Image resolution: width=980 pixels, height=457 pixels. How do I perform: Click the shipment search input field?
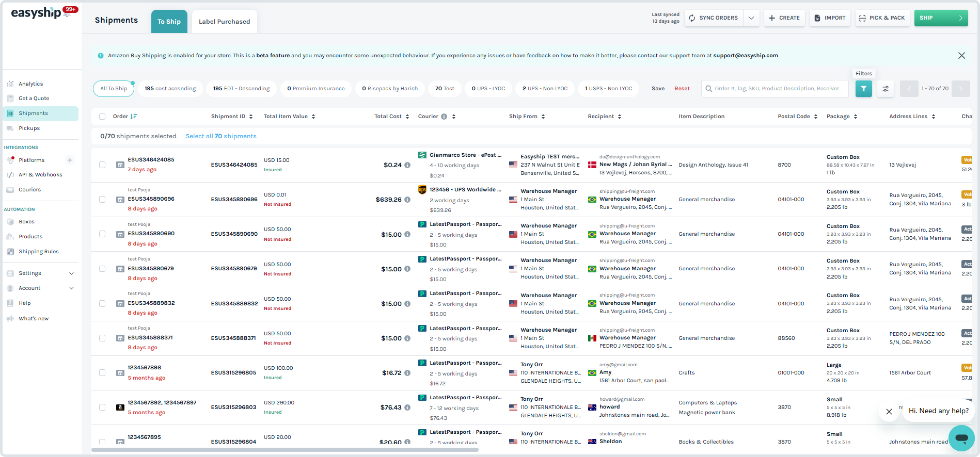point(775,89)
